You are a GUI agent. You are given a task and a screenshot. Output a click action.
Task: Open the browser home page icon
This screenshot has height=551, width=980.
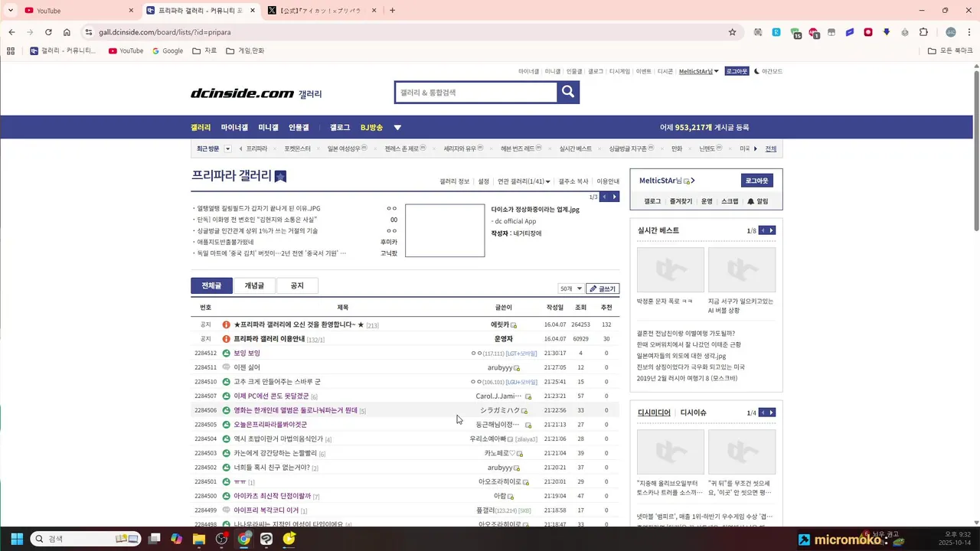click(x=67, y=32)
